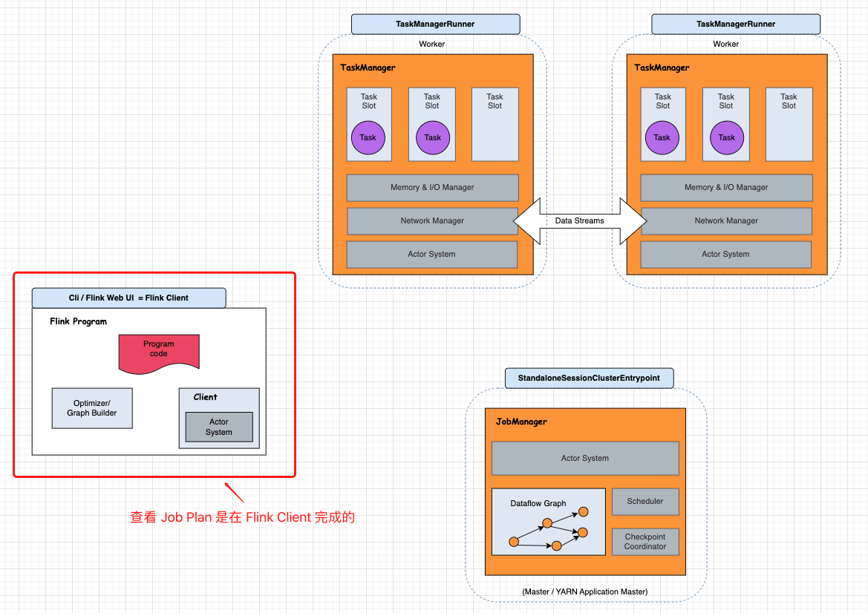Select the Optimizer/ Graph Builder box
The height and width of the screenshot is (613, 868).
(92, 408)
